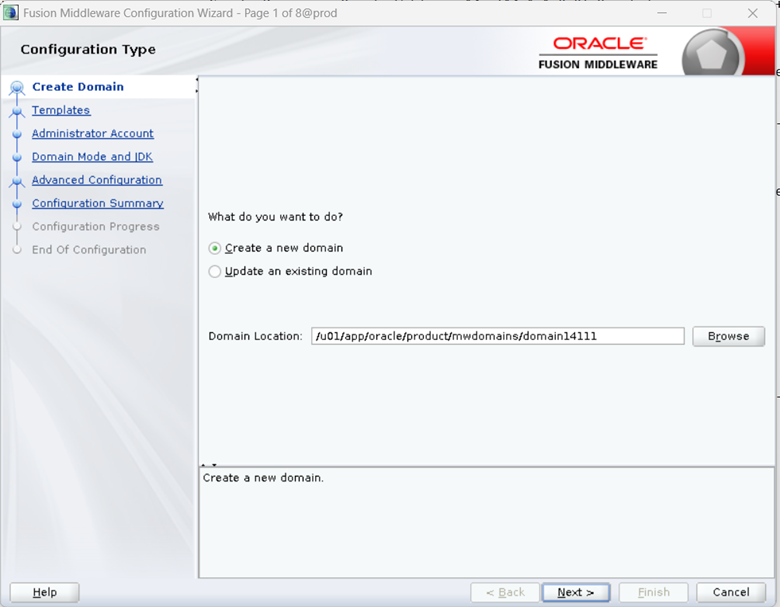Click the Oracle Fusion Middleware logo
The height and width of the screenshot is (607, 780).
point(598,53)
